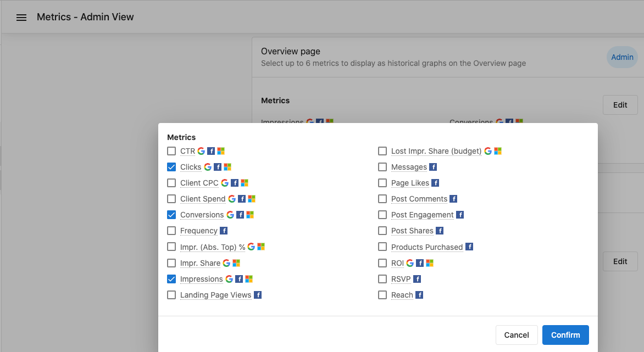The image size is (644, 352).
Task: Click the Post Engagement metric label
Action: click(423, 214)
